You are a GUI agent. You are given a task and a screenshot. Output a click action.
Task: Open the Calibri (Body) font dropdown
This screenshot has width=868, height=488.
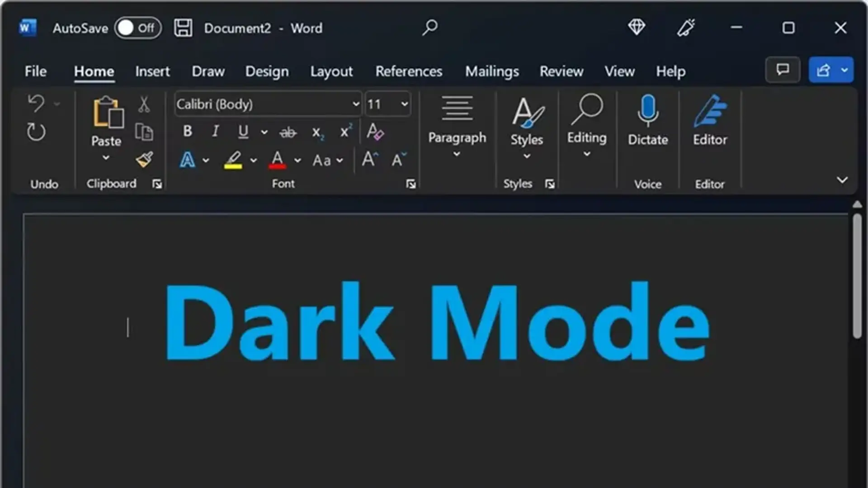point(356,104)
